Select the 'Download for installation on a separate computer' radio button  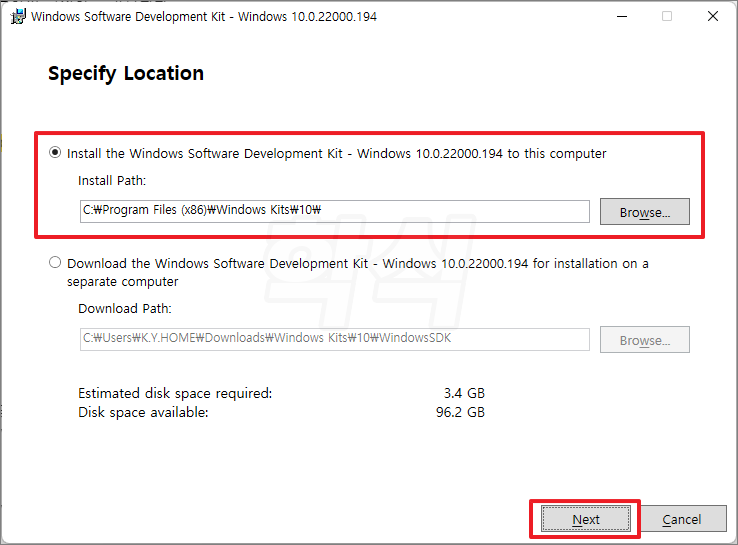pyautogui.click(x=55, y=262)
